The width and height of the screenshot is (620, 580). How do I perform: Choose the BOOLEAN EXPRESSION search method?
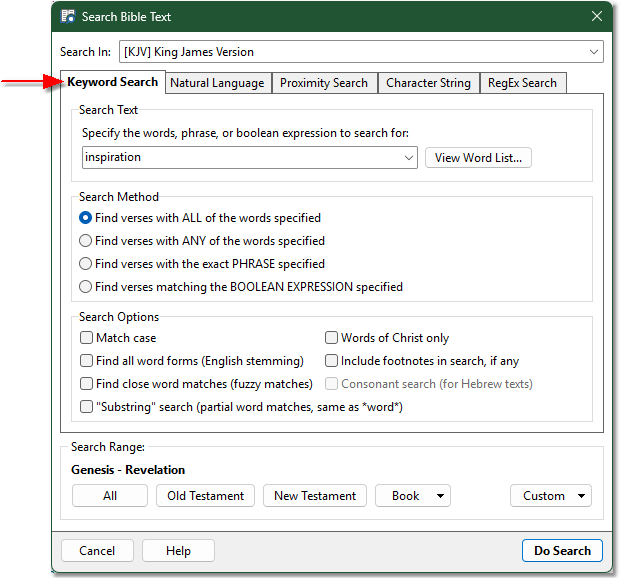click(241, 287)
